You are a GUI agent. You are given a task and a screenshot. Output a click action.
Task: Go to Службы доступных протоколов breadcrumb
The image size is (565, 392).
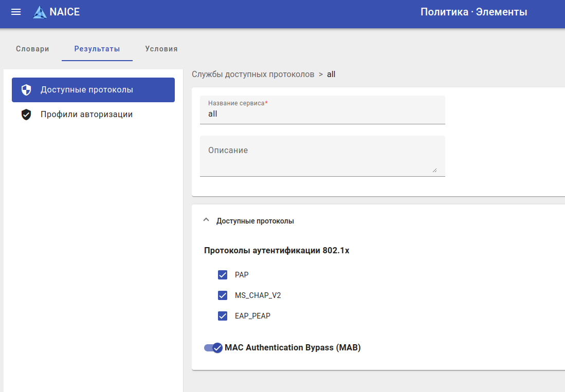252,74
